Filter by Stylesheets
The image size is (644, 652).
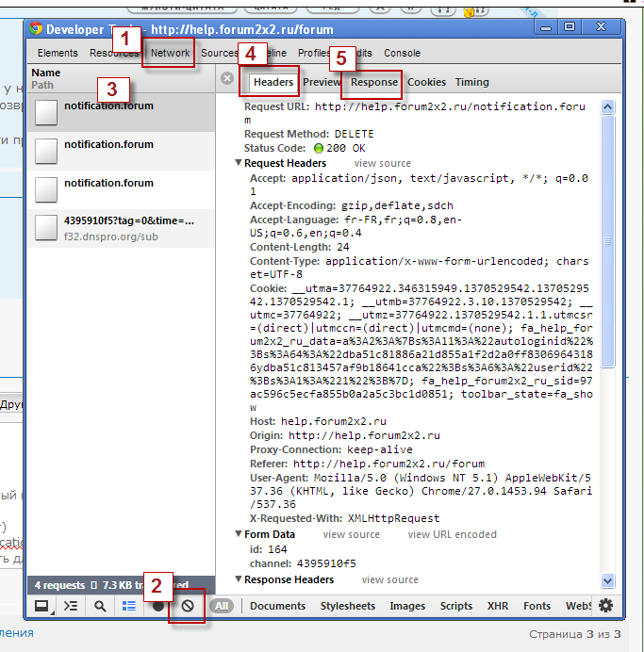pos(348,606)
